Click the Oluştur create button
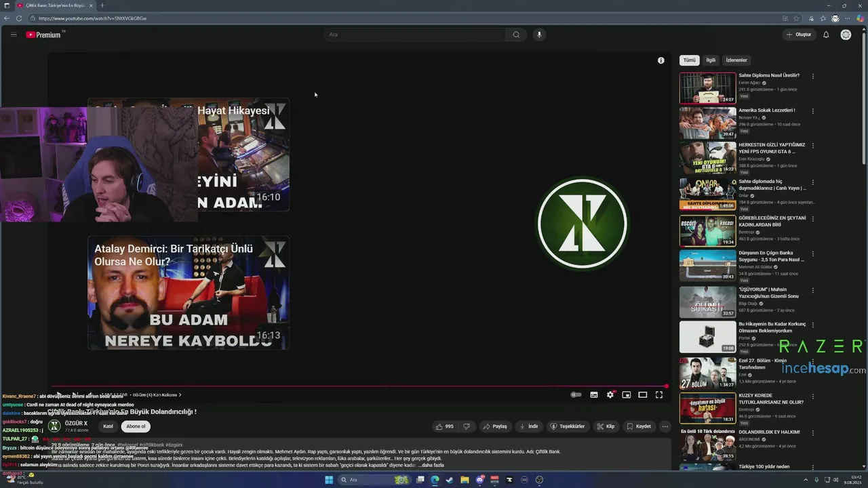The image size is (868, 488). pos(799,35)
